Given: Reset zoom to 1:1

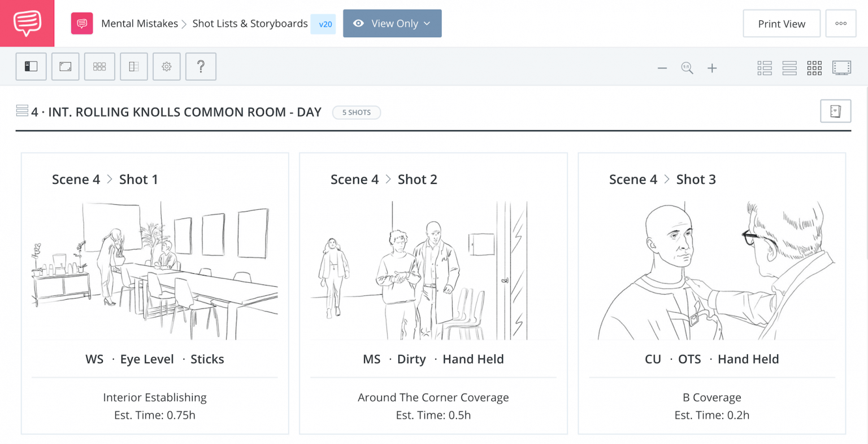Looking at the screenshot, I should (687, 68).
